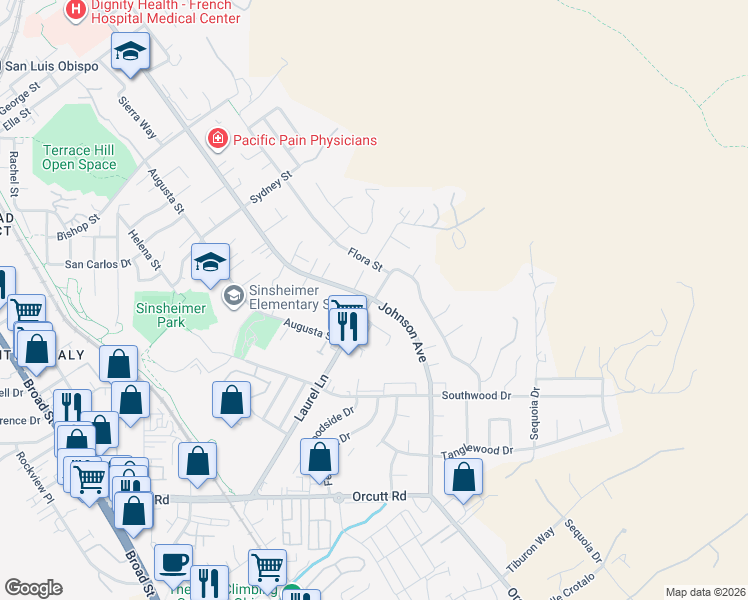Click the San Luis Obispo city label
Viewport: 748px width, 600px height.
point(50,66)
